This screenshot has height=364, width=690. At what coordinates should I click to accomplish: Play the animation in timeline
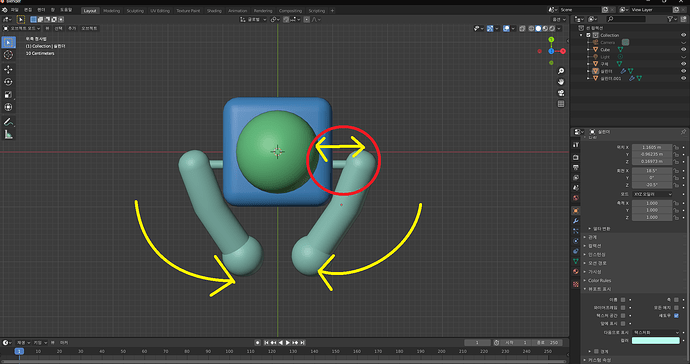(x=288, y=342)
